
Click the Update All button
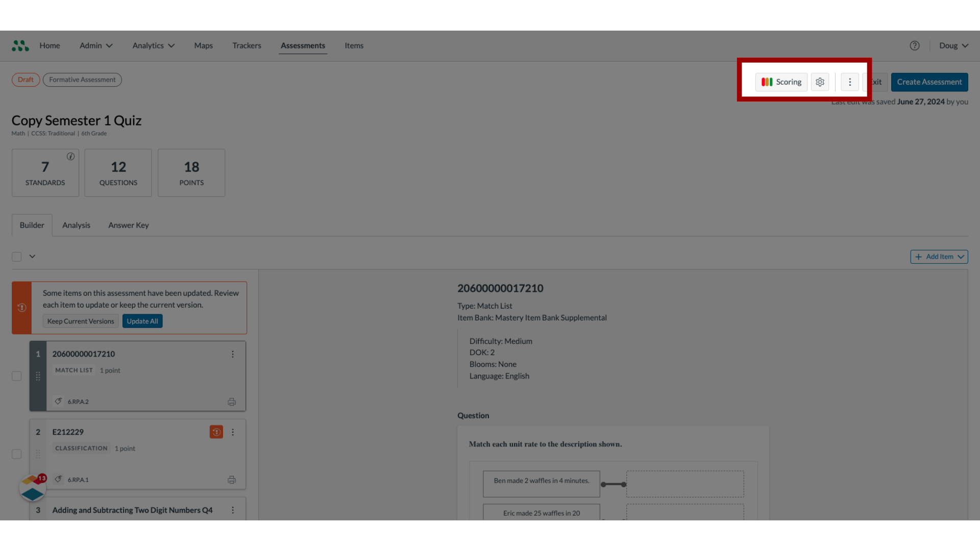[142, 321]
